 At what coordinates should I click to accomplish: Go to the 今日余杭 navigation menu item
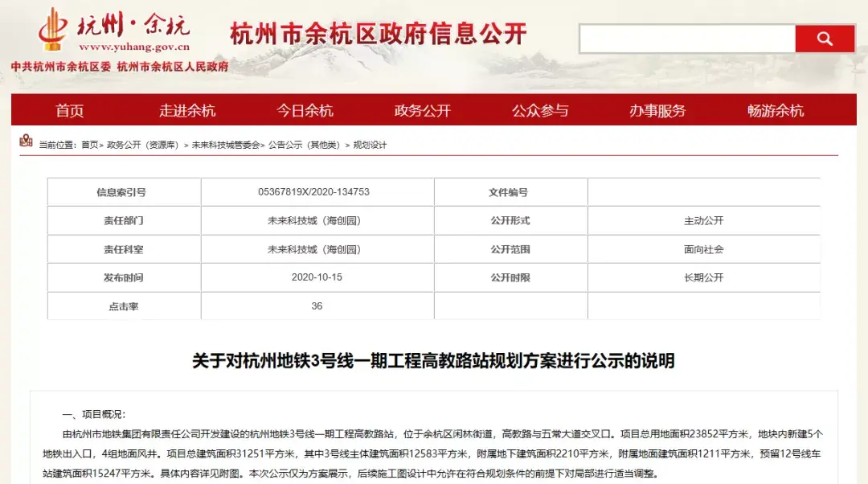point(305,111)
